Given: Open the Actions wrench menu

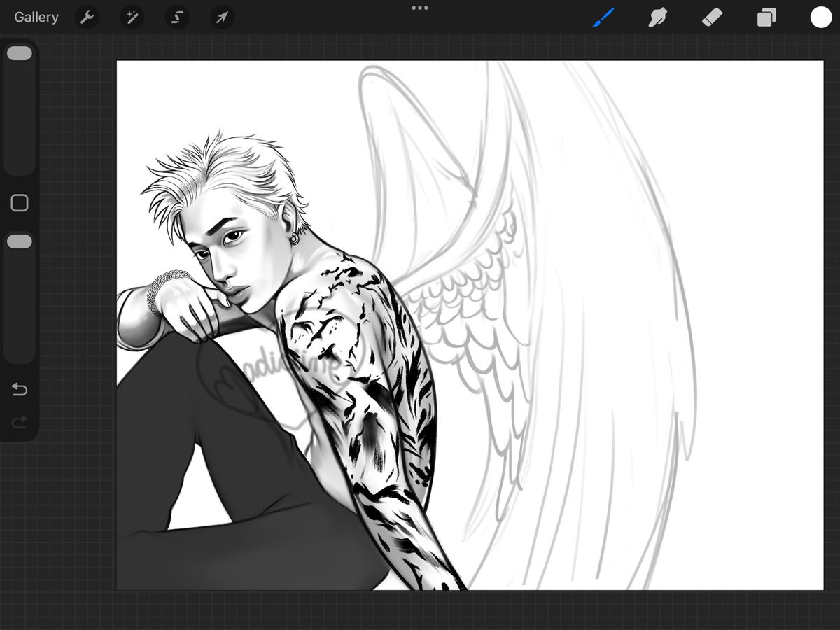Looking at the screenshot, I should [87, 17].
